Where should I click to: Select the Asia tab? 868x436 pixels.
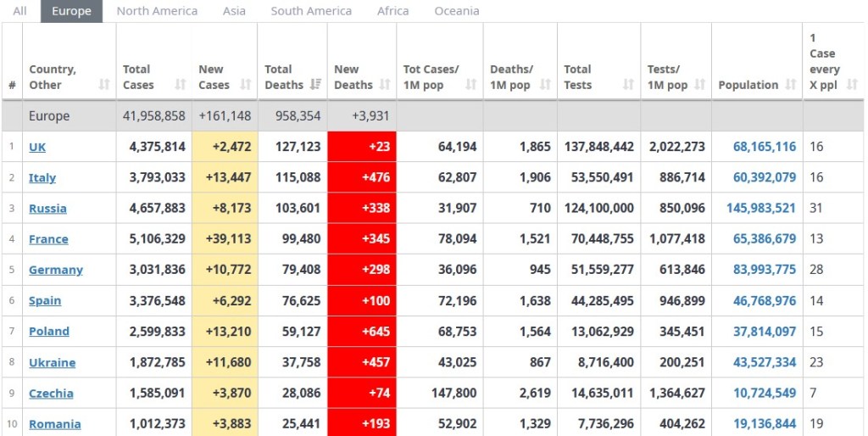tap(234, 11)
